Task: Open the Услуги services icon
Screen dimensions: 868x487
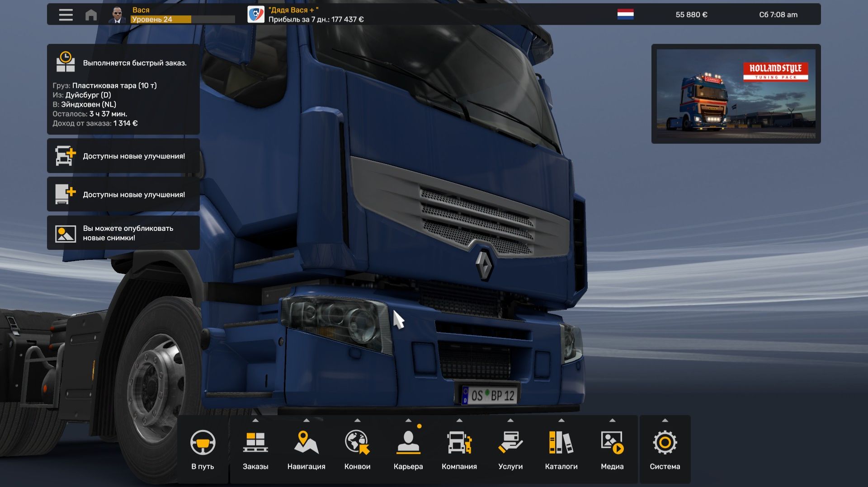Action: pos(510,442)
